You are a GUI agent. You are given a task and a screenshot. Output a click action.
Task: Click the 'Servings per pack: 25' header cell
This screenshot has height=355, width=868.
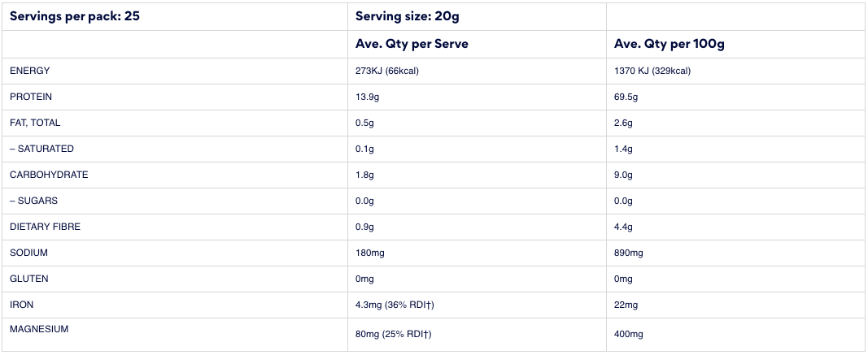[75, 16]
